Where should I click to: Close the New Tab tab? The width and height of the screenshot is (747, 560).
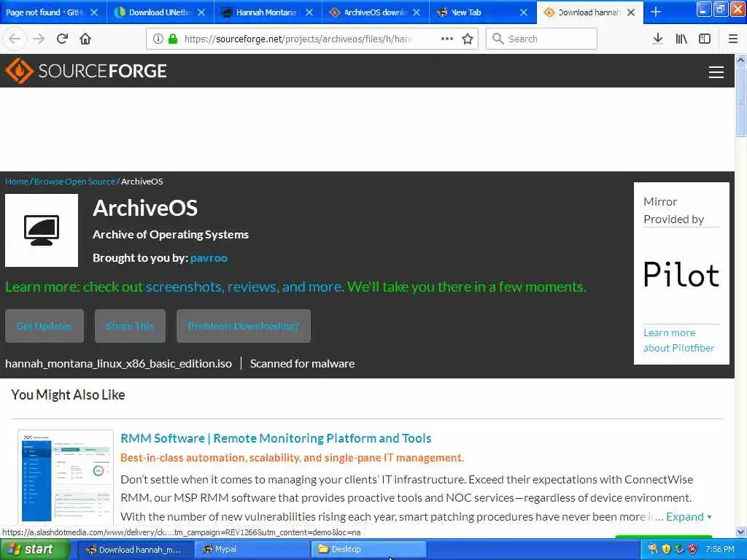(524, 12)
